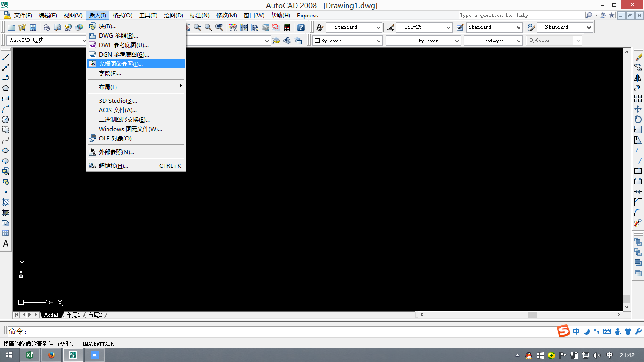Viewport: 644px width, 362px height.
Task: Click the Move tool
Action: [638, 109]
